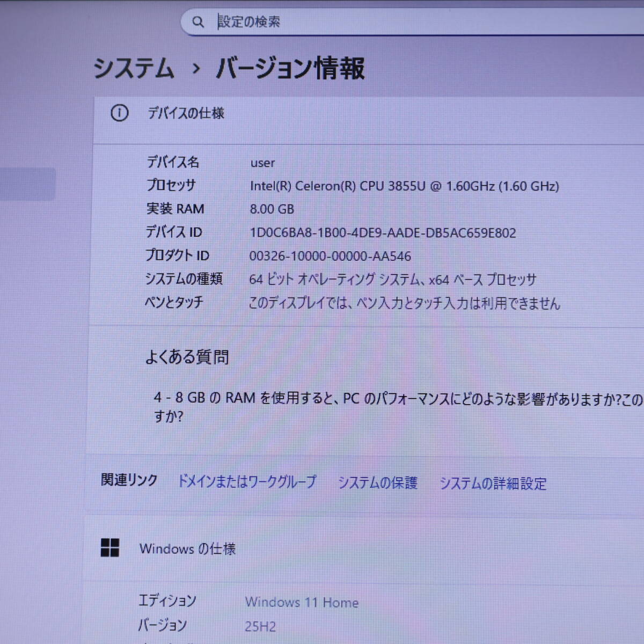The height and width of the screenshot is (644, 644).
Task: Click the プロセッサ label
Action: 171,185
